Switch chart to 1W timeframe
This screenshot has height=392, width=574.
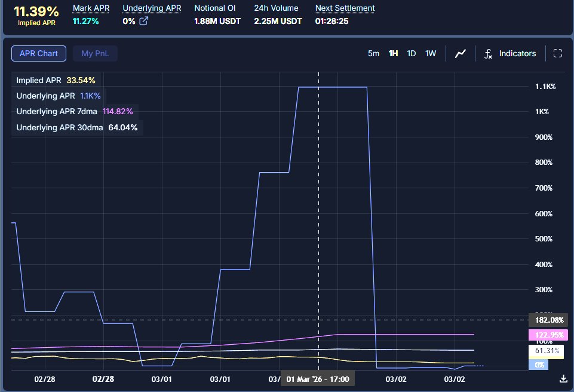[431, 54]
